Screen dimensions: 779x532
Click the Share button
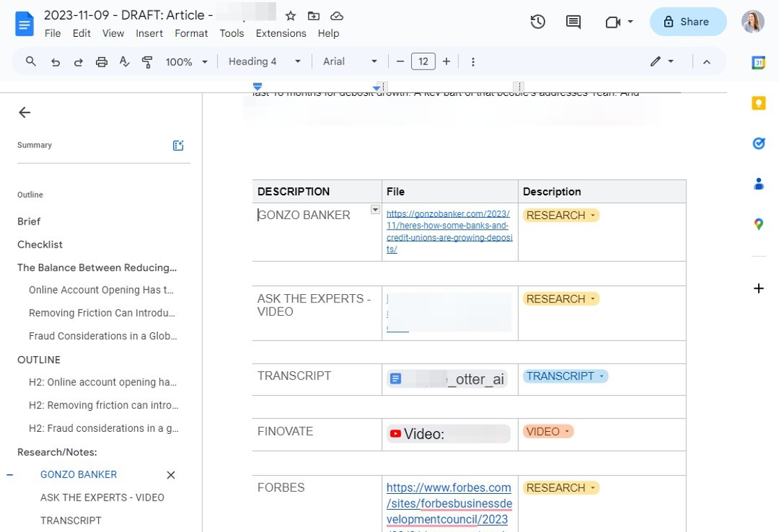687,22
